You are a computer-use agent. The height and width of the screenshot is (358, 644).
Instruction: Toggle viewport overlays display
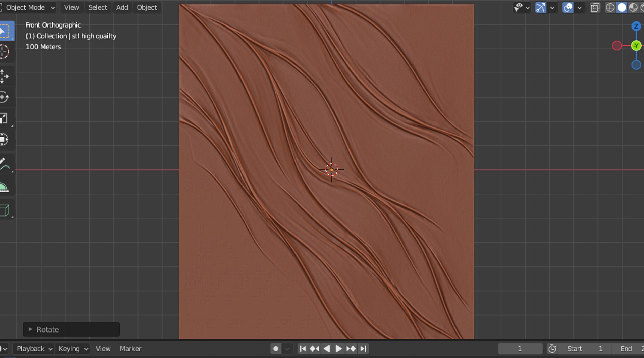point(568,7)
